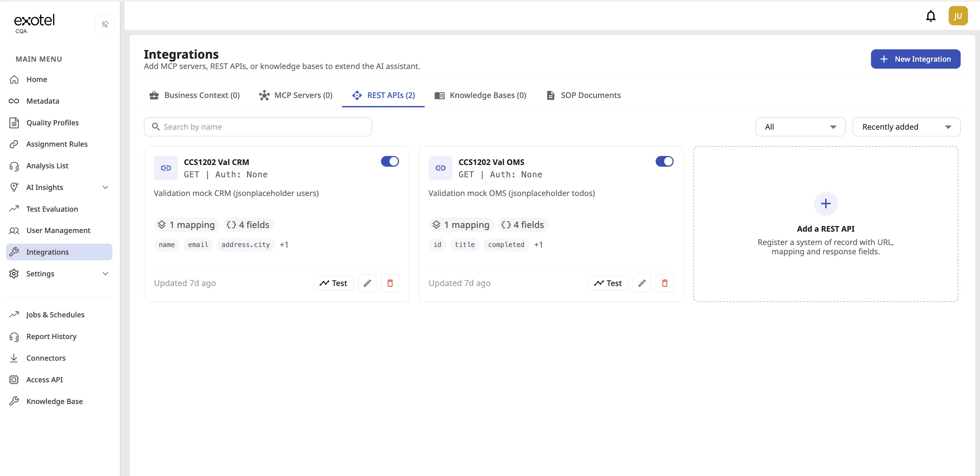Click the plus icon in Add a REST API card

click(826, 204)
